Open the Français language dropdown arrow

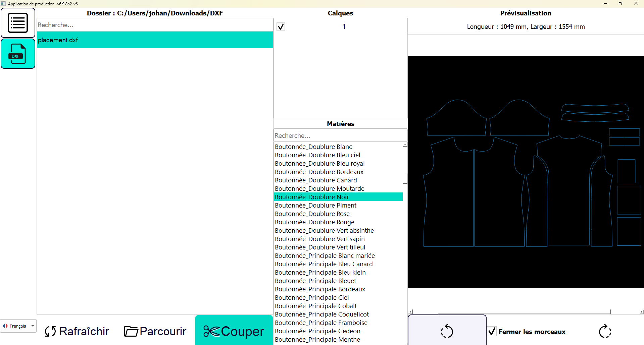point(33,326)
